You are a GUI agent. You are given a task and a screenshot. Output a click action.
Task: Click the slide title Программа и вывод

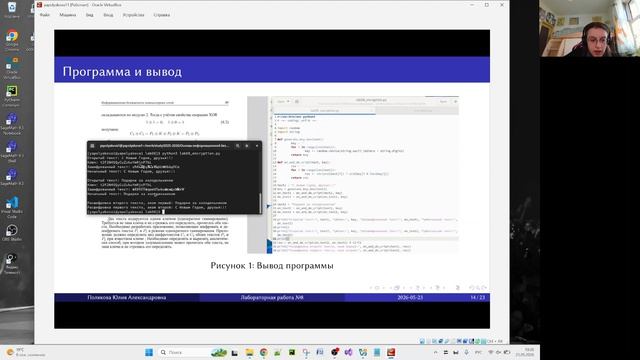122,72
